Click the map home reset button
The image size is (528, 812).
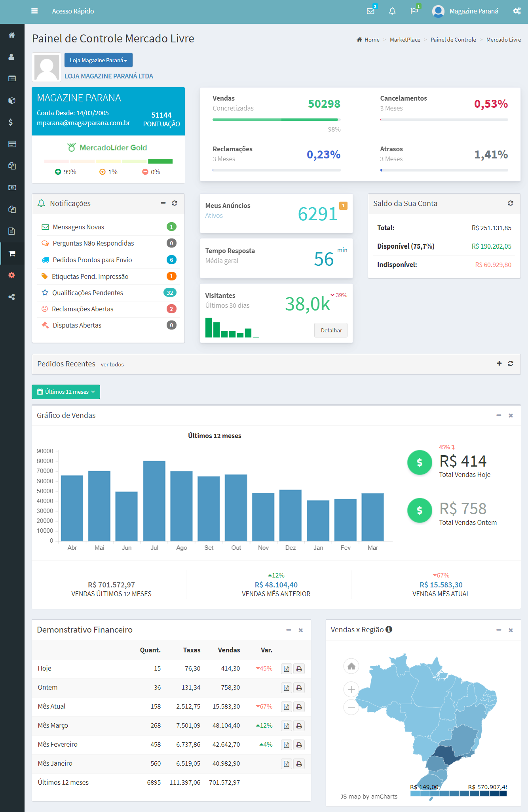pos(351,666)
